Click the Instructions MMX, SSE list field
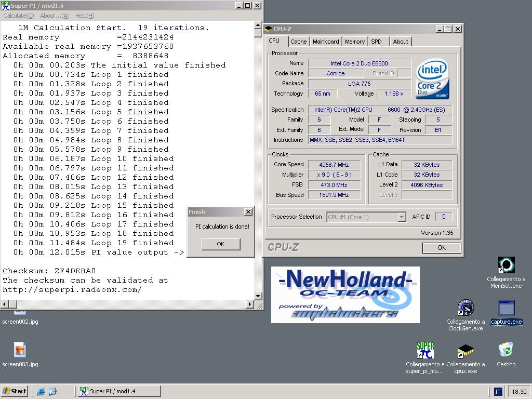 [x=380, y=140]
